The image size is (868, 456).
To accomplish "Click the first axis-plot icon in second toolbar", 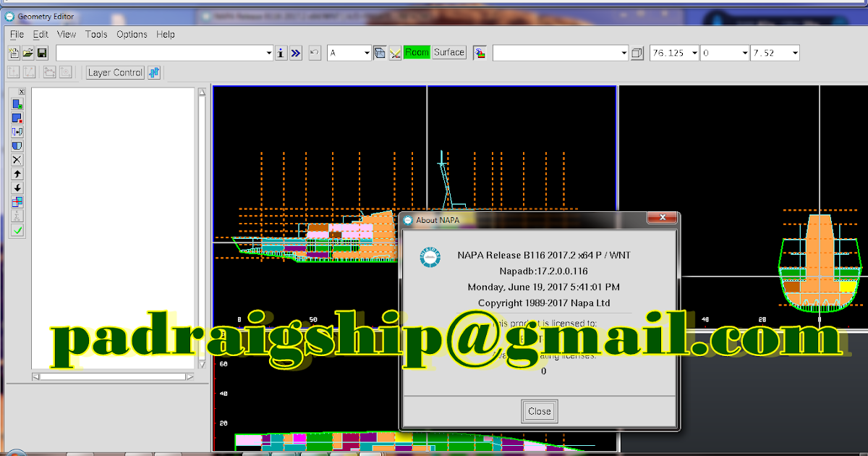I will coord(14,72).
